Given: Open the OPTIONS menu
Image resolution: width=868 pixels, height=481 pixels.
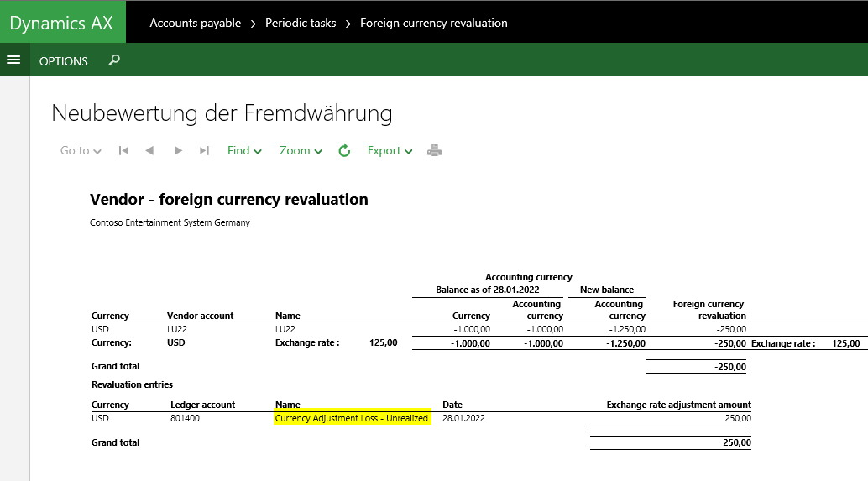Looking at the screenshot, I should tap(64, 61).
